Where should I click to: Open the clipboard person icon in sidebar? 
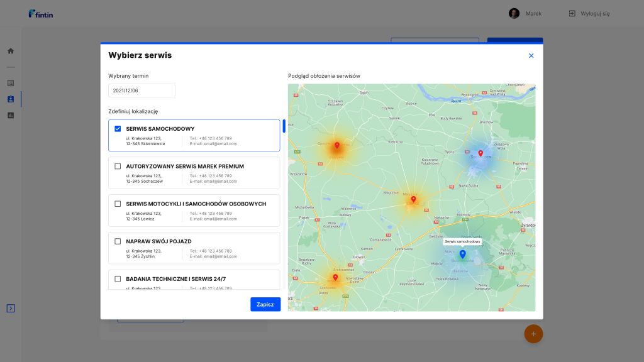tap(11, 99)
